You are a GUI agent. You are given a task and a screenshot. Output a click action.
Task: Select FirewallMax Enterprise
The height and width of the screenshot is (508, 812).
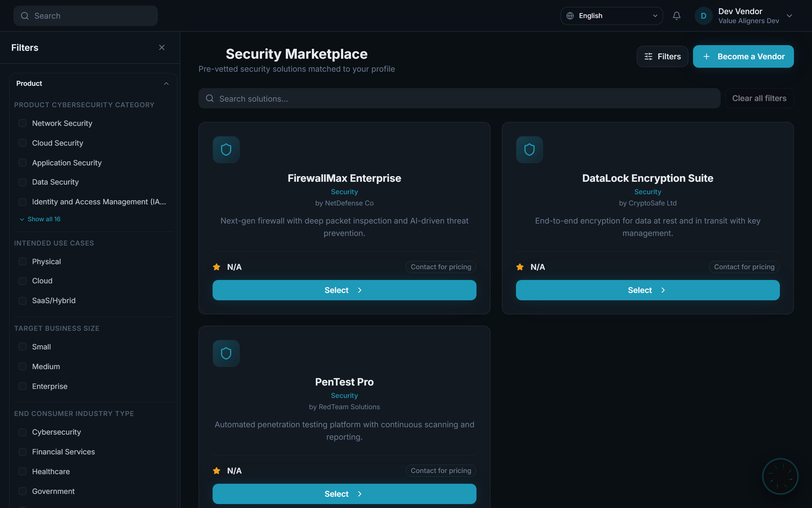pyautogui.click(x=344, y=290)
